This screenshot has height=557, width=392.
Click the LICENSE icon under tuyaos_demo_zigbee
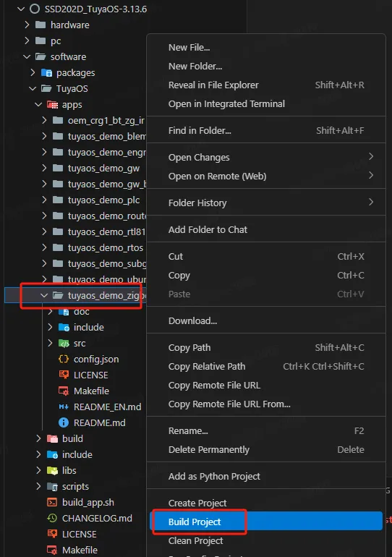[64, 375]
